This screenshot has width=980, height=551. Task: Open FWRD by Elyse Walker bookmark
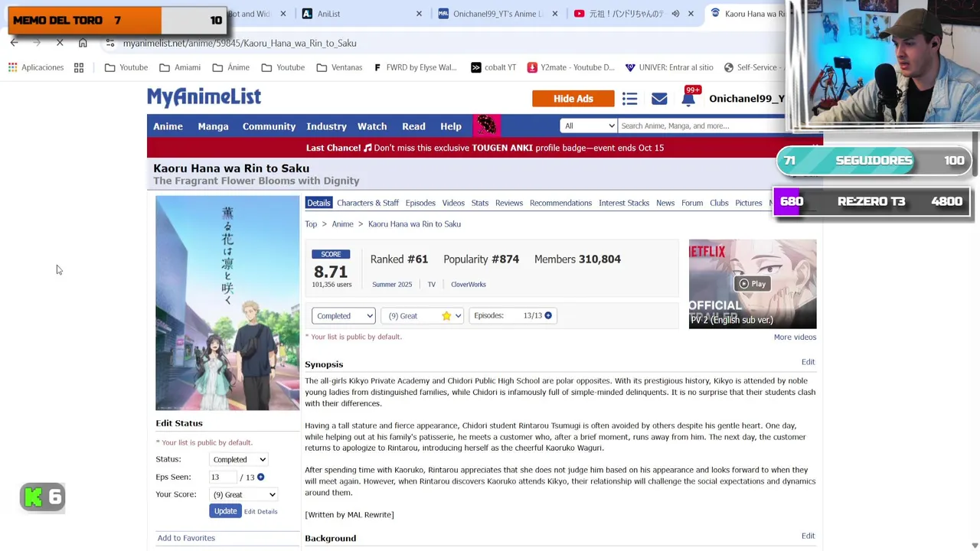coord(415,67)
